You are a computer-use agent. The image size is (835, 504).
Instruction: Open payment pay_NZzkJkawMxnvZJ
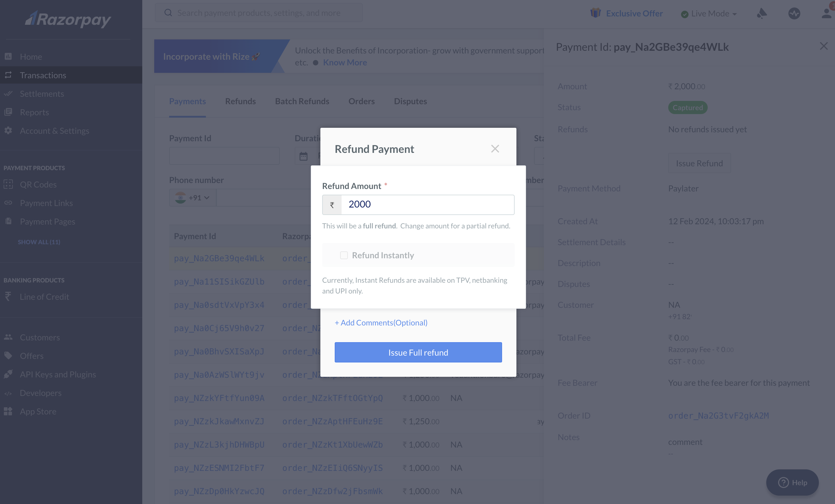219,421
